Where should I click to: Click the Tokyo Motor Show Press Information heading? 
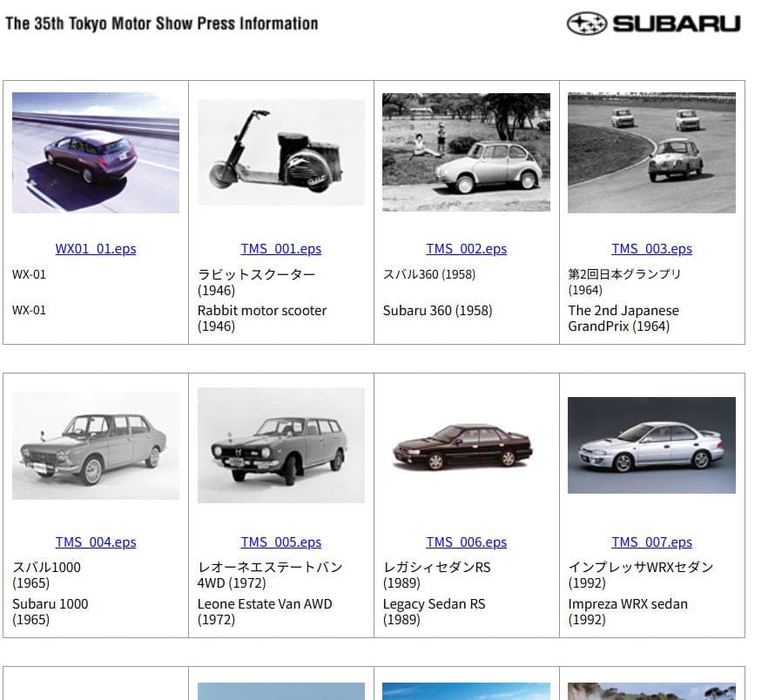[x=162, y=24]
